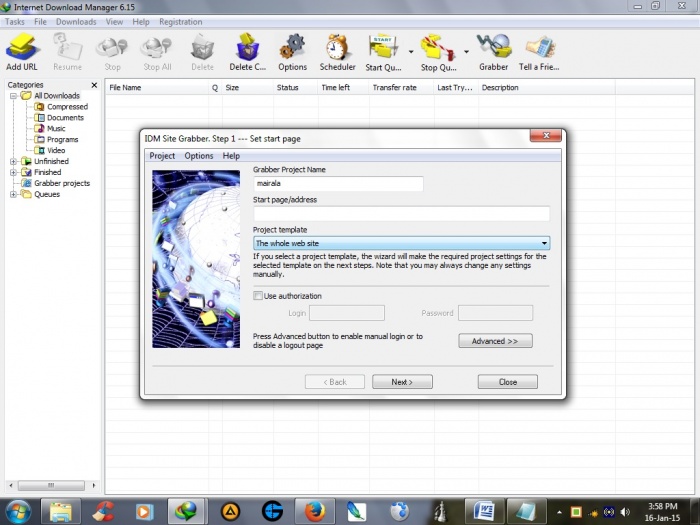Open the Scheduler clock icon
700x525 pixels.
pyautogui.click(x=338, y=52)
